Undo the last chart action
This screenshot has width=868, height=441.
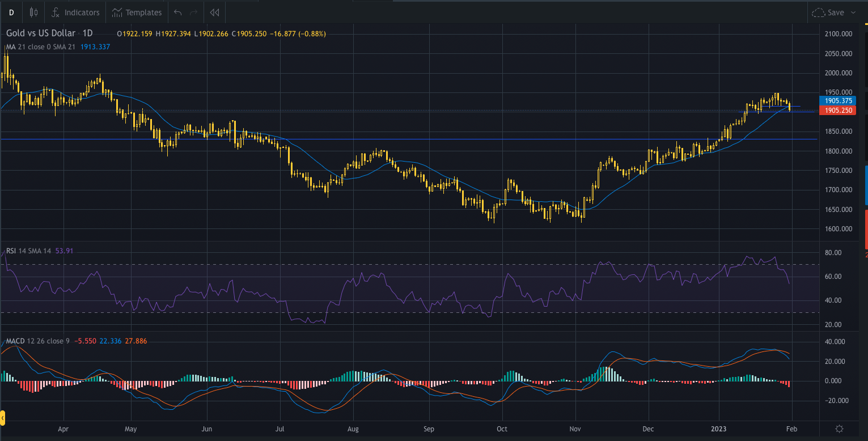point(178,12)
